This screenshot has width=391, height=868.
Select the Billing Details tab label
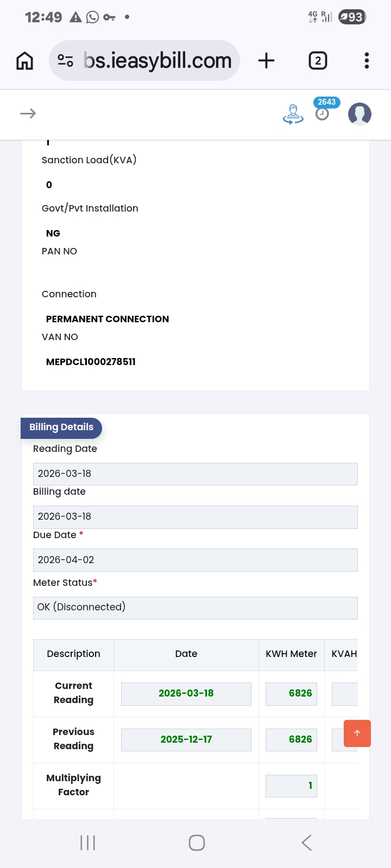coord(61,427)
